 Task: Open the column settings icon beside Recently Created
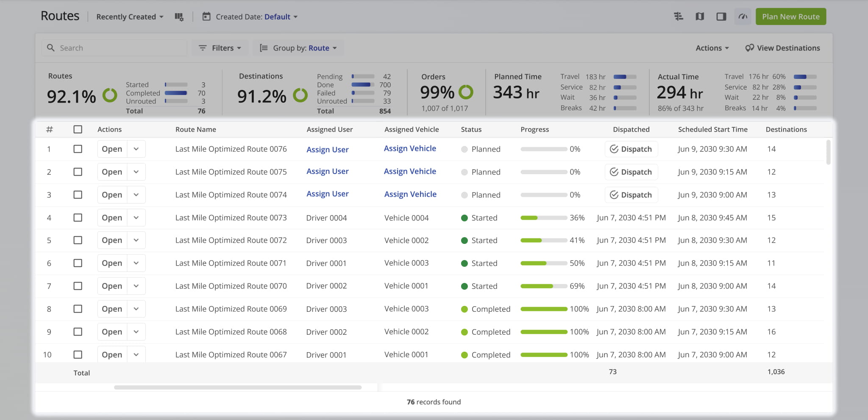179,17
